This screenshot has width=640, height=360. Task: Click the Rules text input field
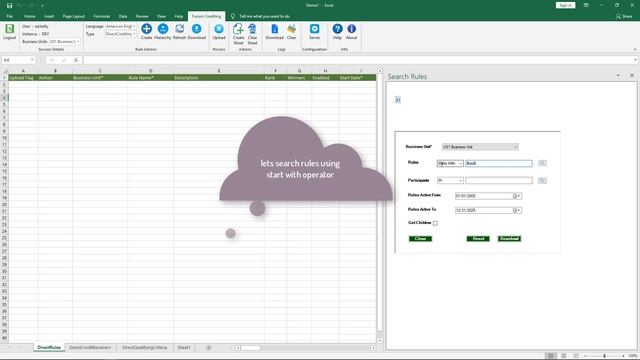tap(499, 163)
